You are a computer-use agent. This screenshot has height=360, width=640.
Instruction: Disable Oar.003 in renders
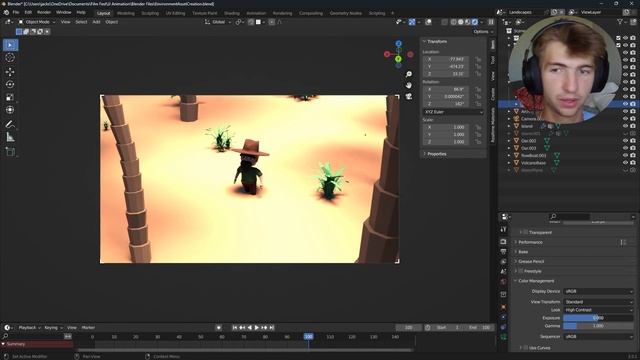(633, 148)
